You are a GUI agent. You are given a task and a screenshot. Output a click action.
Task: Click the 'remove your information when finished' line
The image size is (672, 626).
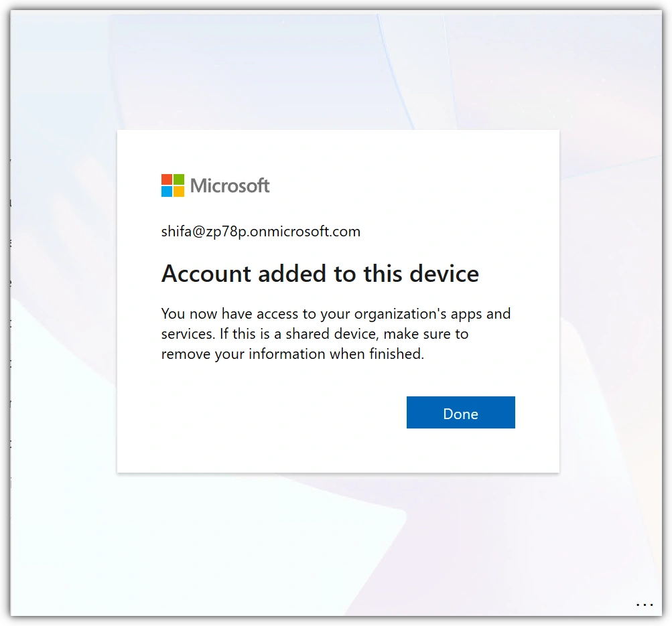[x=293, y=354]
